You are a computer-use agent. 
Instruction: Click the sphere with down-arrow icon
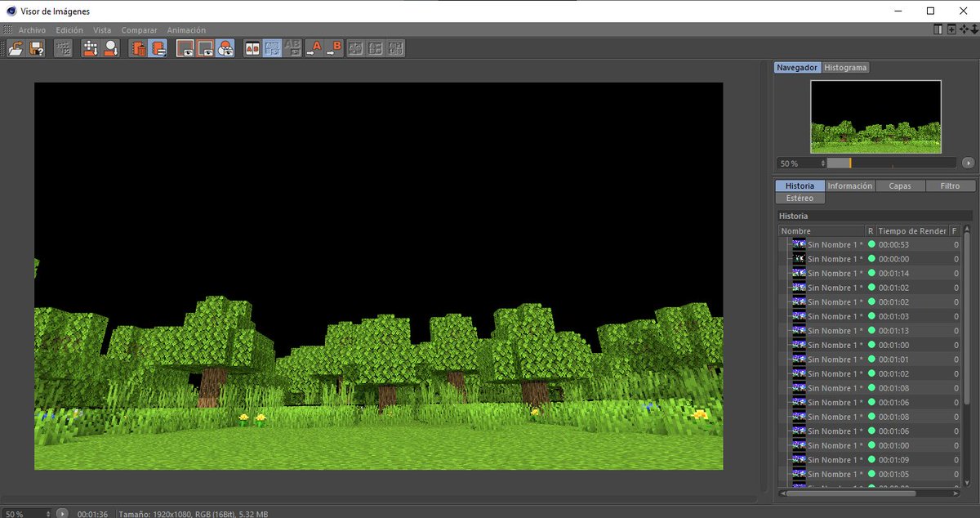coord(111,49)
